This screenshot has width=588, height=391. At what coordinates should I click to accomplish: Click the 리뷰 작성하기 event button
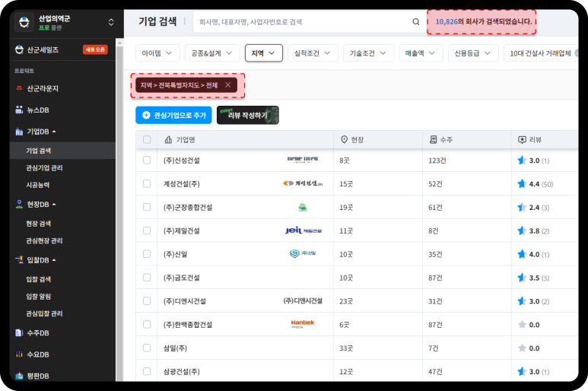[248, 115]
